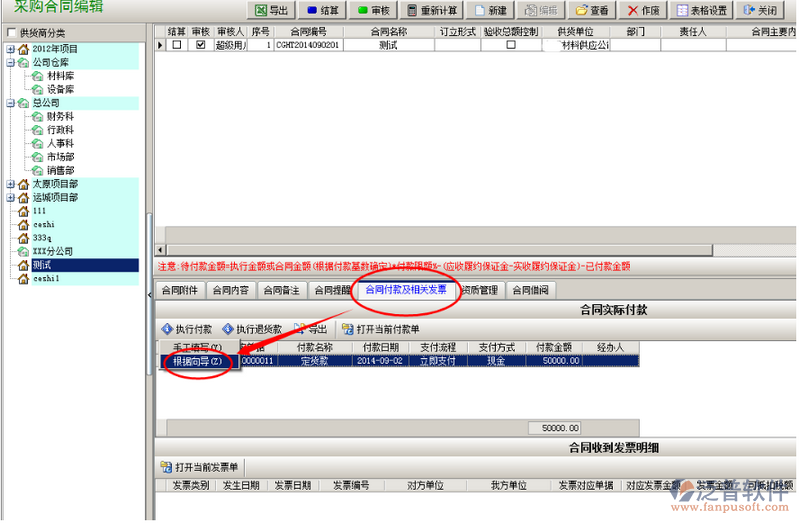799x523 pixels.
Task: Click the 结算 settle toolbar button
Action: pyautogui.click(x=323, y=10)
